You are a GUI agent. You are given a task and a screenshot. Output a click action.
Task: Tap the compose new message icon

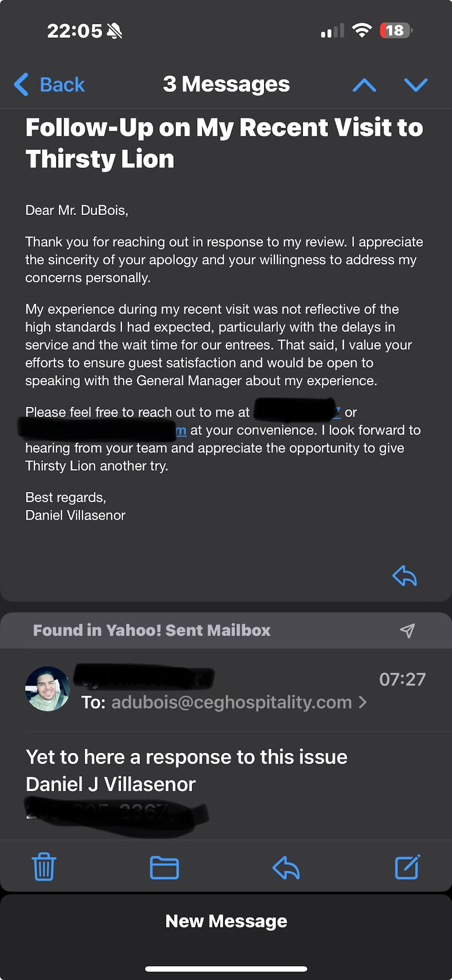point(408,867)
